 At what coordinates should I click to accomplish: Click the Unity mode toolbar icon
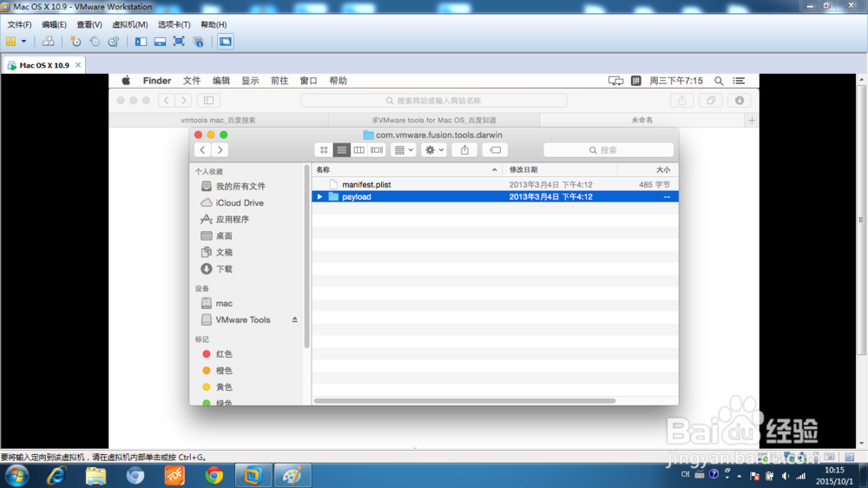pyautogui.click(x=198, y=42)
